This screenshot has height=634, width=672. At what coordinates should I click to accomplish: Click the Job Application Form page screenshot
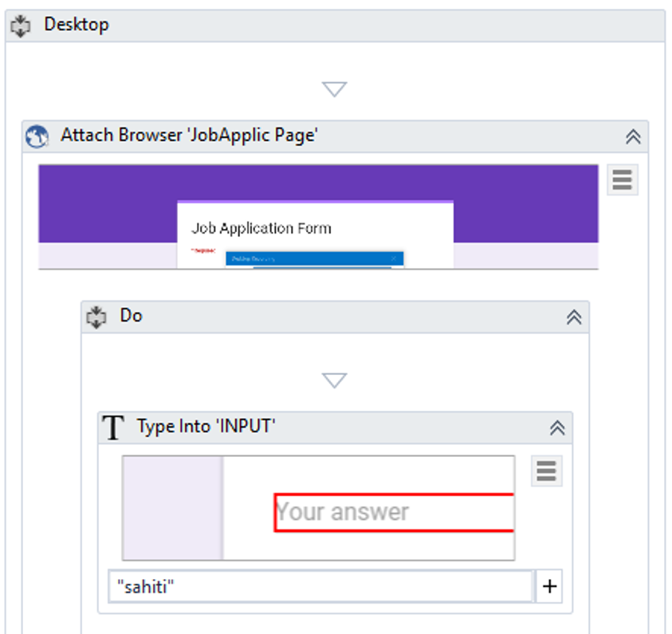pyautogui.click(x=314, y=231)
